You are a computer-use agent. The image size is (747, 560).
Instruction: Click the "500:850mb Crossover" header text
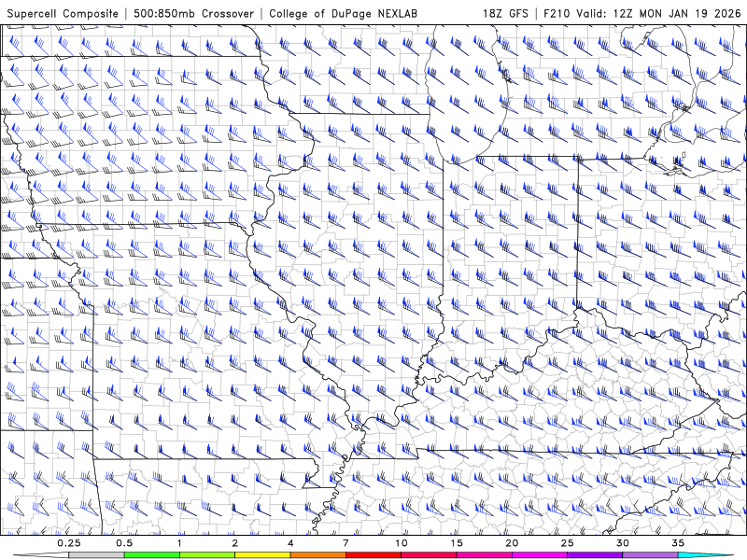click(x=194, y=13)
